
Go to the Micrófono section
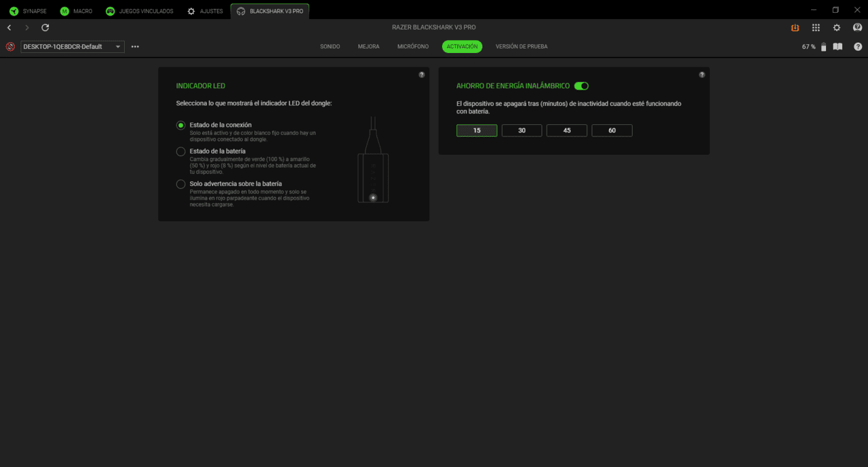coord(413,47)
